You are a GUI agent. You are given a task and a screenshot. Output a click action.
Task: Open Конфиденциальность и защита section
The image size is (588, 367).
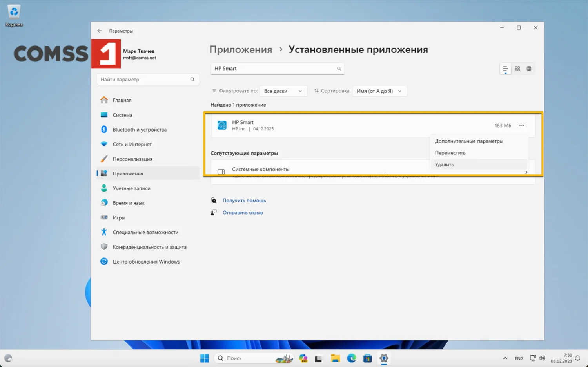point(148,247)
